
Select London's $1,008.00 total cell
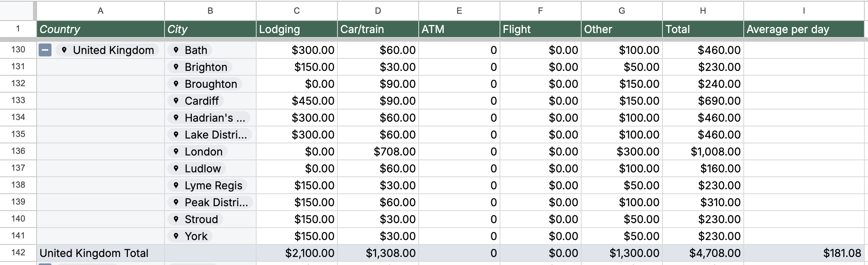[x=702, y=151]
